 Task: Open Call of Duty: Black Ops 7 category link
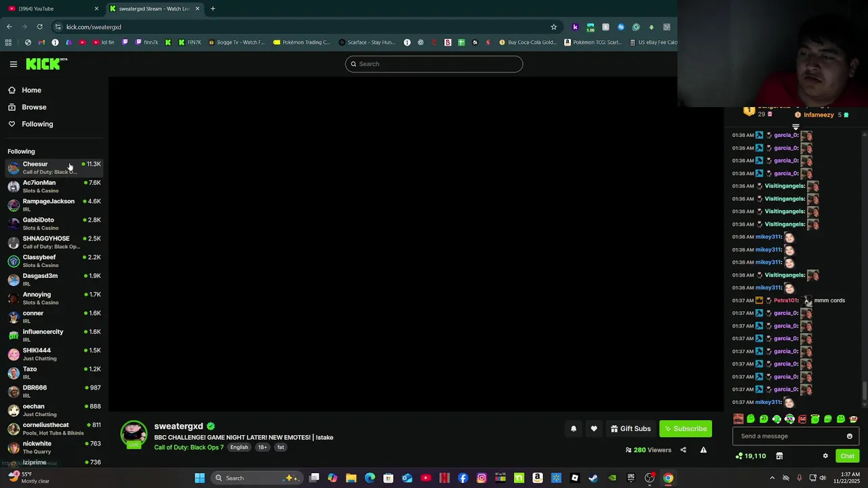pos(189,447)
